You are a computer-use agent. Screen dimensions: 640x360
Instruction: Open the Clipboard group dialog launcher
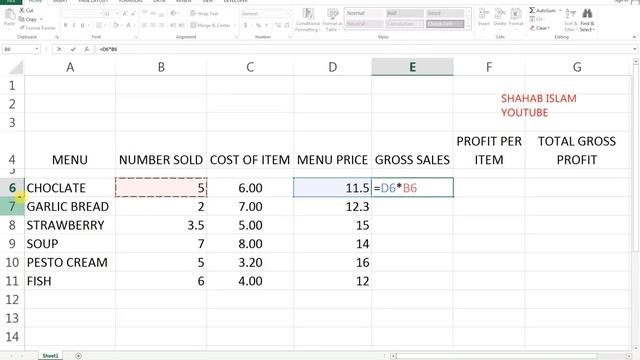57,37
